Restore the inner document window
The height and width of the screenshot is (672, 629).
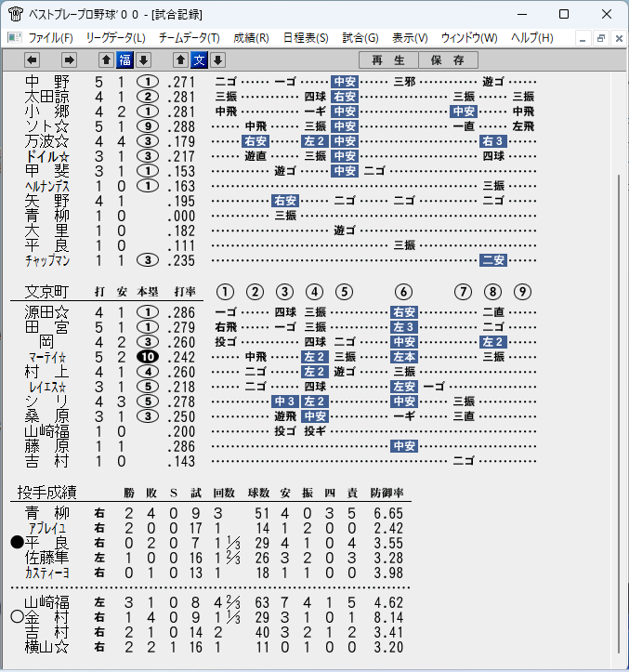click(601, 38)
